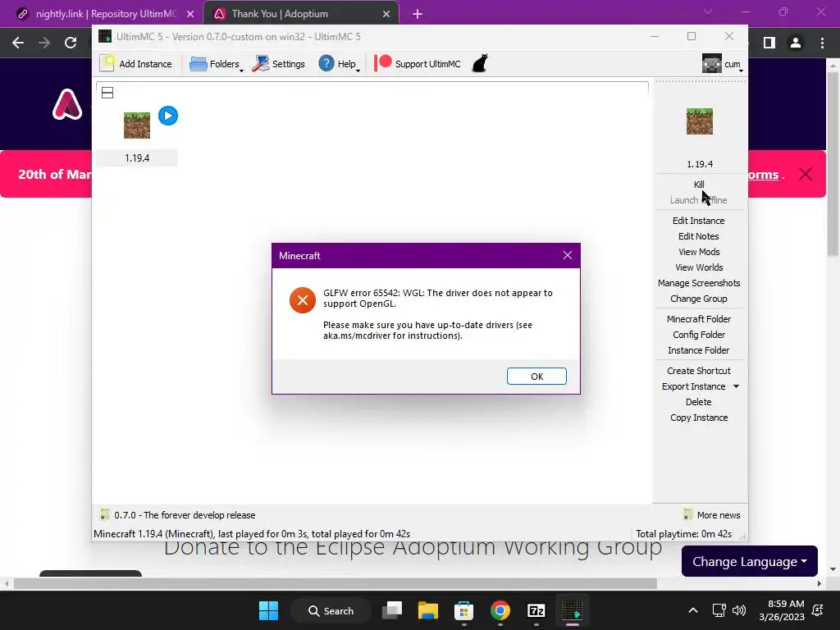The height and width of the screenshot is (630, 840).
Task: Show hidden system tray icons
Action: 692,610
